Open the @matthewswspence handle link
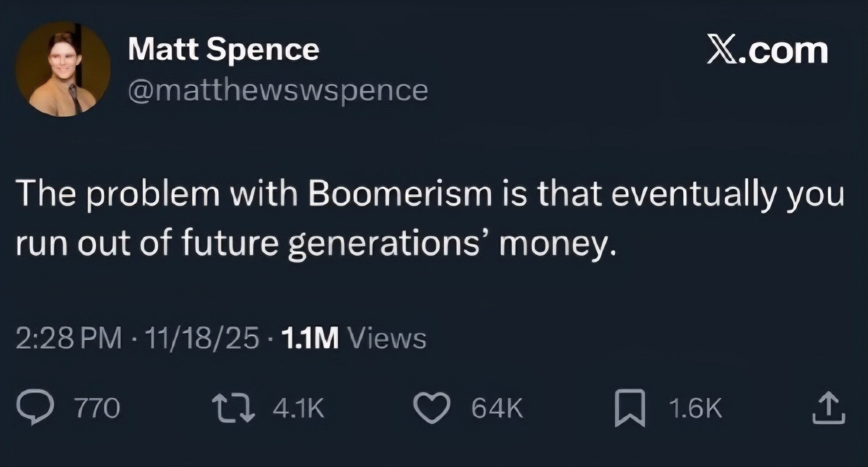Image resolution: width=868 pixels, height=467 pixels. pyautogui.click(x=278, y=90)
